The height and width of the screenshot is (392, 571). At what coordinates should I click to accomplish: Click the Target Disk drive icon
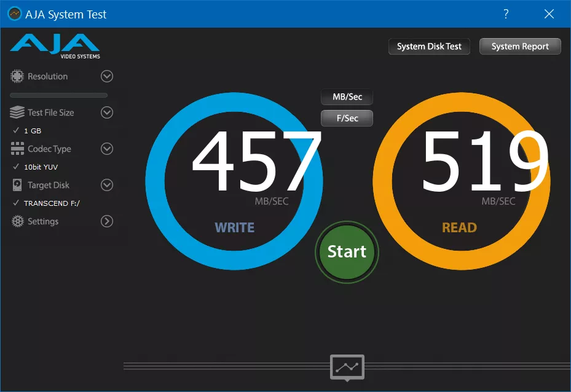tap(17, 185)
